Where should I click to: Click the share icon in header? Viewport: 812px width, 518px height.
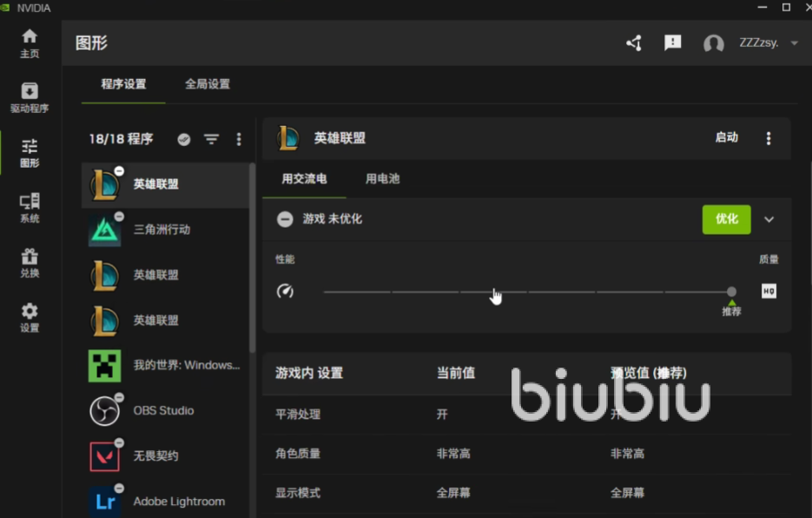[x=634, y=43]
